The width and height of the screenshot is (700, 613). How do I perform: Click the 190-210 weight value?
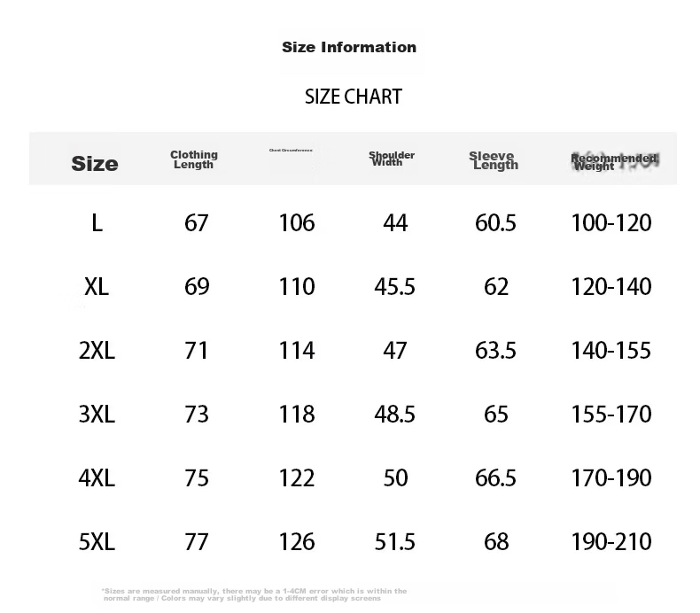(611, 542)
